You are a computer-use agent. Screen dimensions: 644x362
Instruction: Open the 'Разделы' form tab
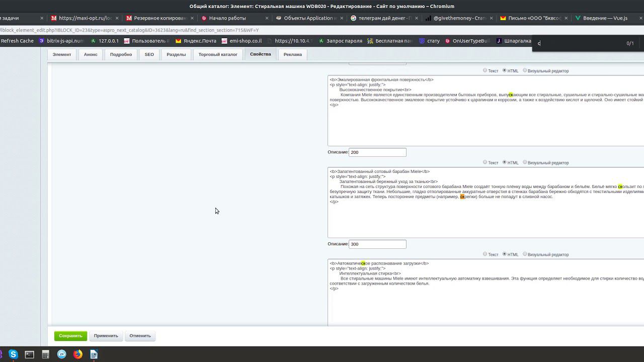coord(176,54)
